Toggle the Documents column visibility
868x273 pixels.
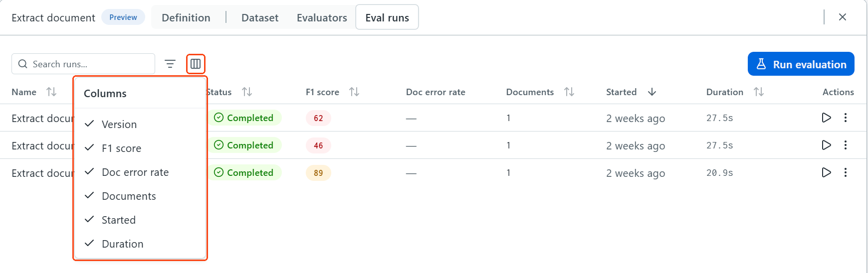point(140,196)
